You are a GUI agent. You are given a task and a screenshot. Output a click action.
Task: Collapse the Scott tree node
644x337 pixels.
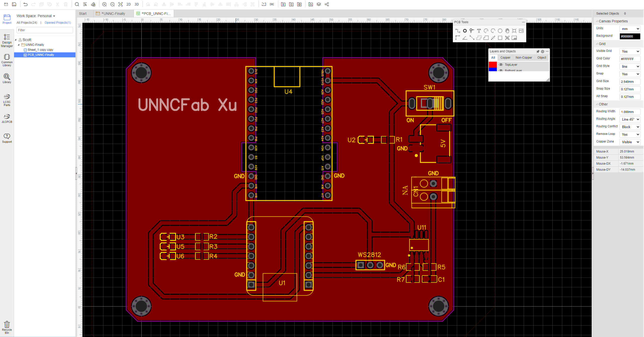pyautogui.click(x=16, y=40)
